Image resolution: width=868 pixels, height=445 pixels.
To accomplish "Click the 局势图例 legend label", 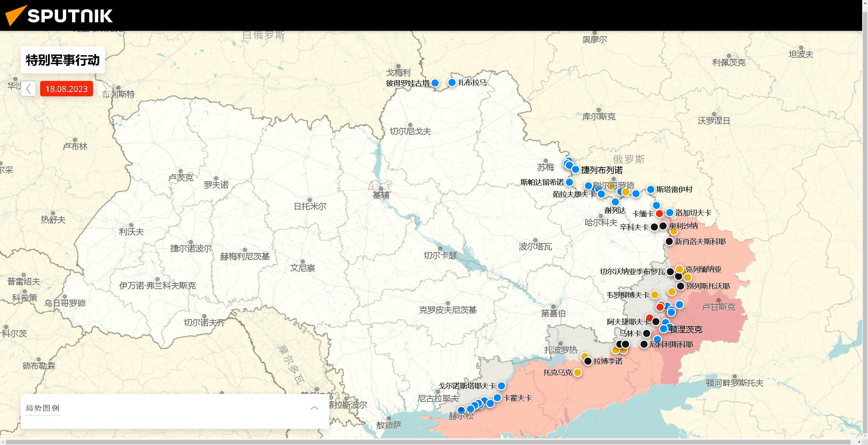I will [x=43, y=408].
